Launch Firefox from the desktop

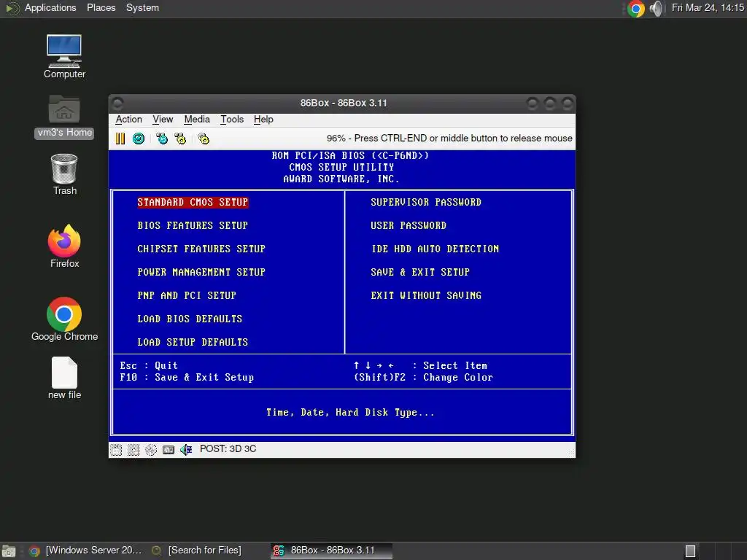pos(64,246)
